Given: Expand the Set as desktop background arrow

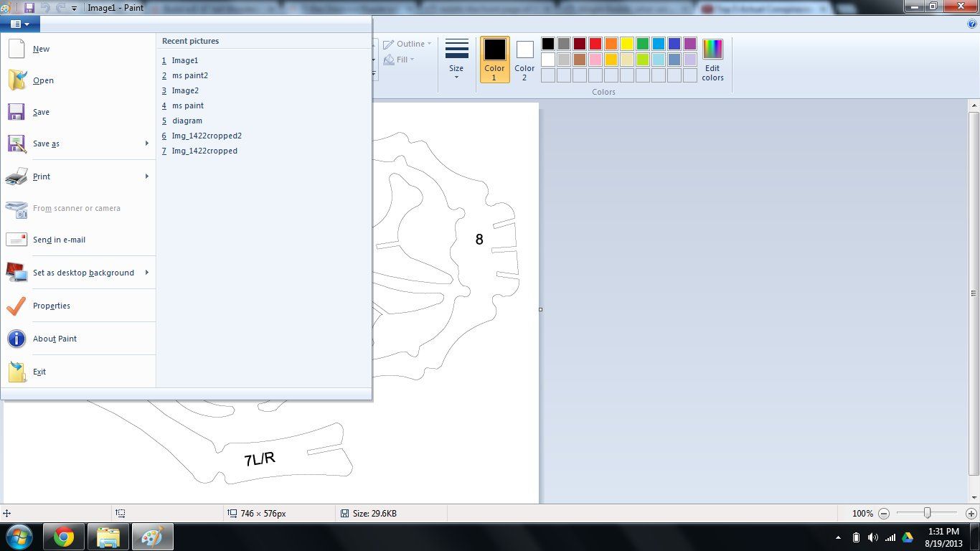Looking at the screenshot, I should (x=147, y=273).
